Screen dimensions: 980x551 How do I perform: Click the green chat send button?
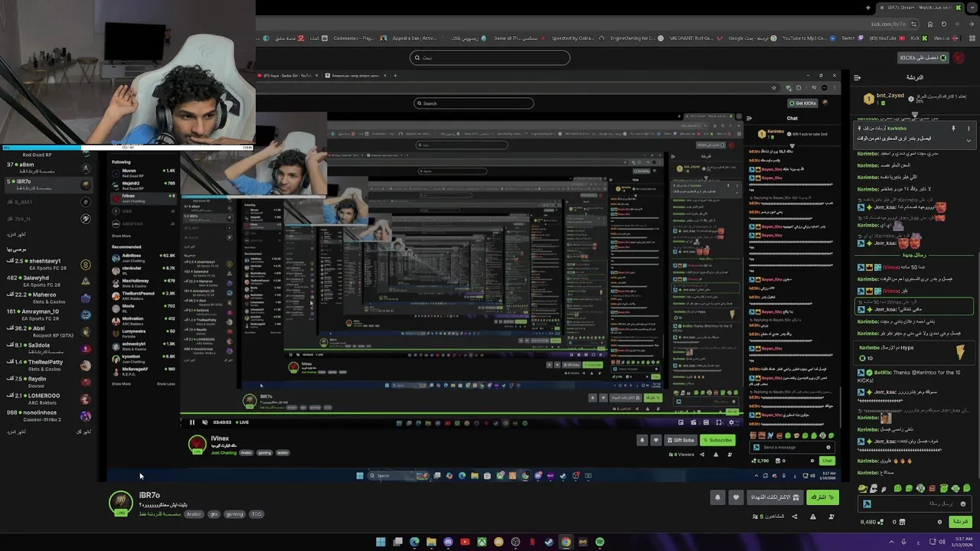(960, 522)
